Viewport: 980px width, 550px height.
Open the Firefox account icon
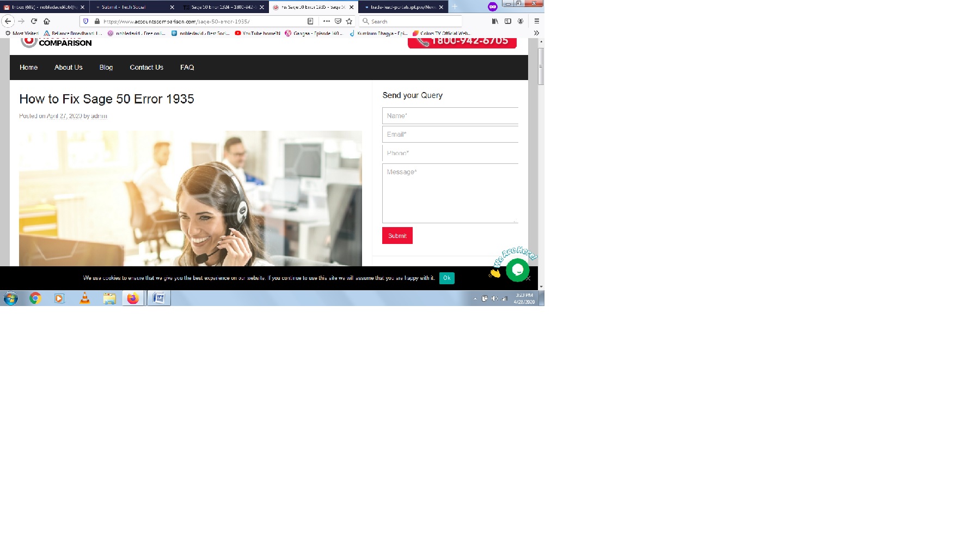tap(520, 21)
